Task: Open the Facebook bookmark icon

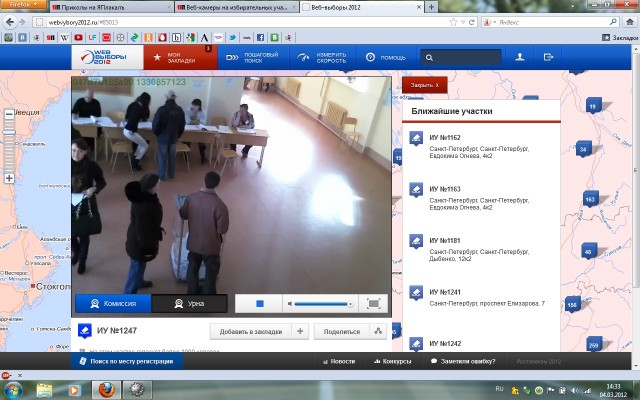Action: [260, 38]
